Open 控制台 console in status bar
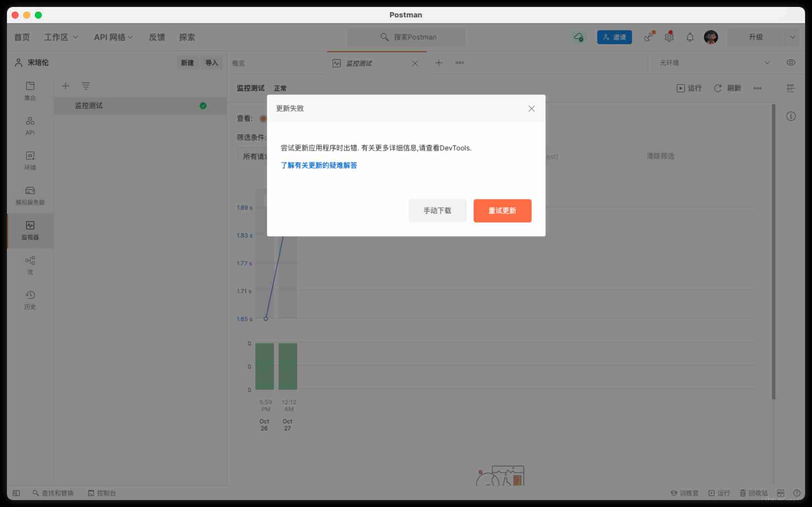Viewport: 812px width, 507px height. [102, 493]
